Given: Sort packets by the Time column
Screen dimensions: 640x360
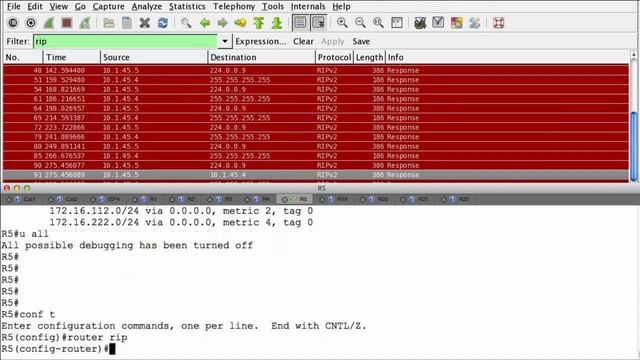Looking at the screenshot, I should 71,57.
